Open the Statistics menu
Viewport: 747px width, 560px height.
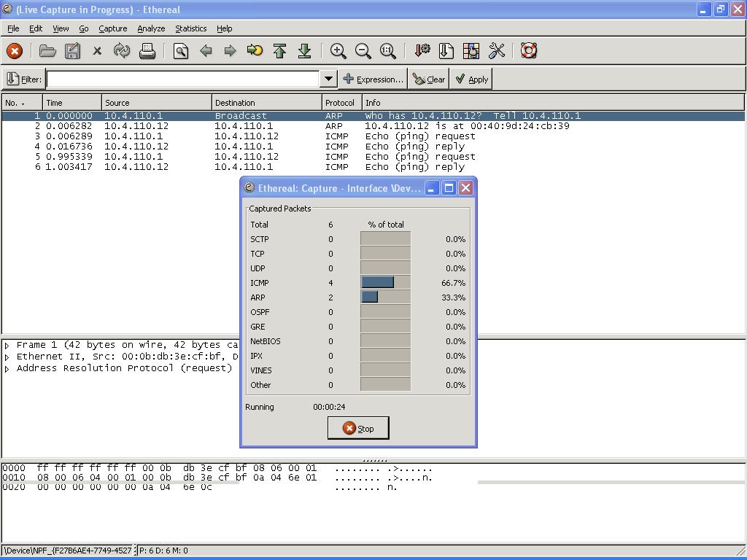click(190, 28)
